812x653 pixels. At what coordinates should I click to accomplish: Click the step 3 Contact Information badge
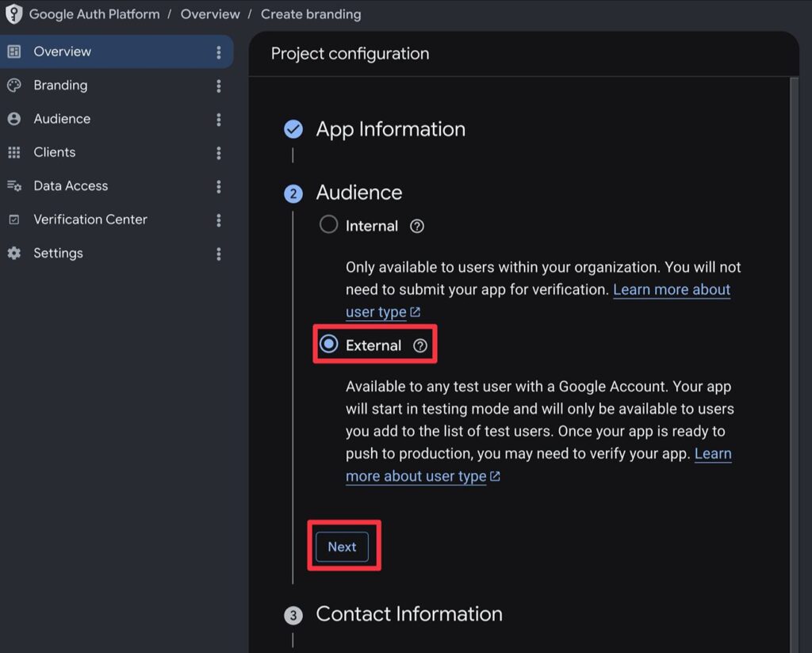293,615
